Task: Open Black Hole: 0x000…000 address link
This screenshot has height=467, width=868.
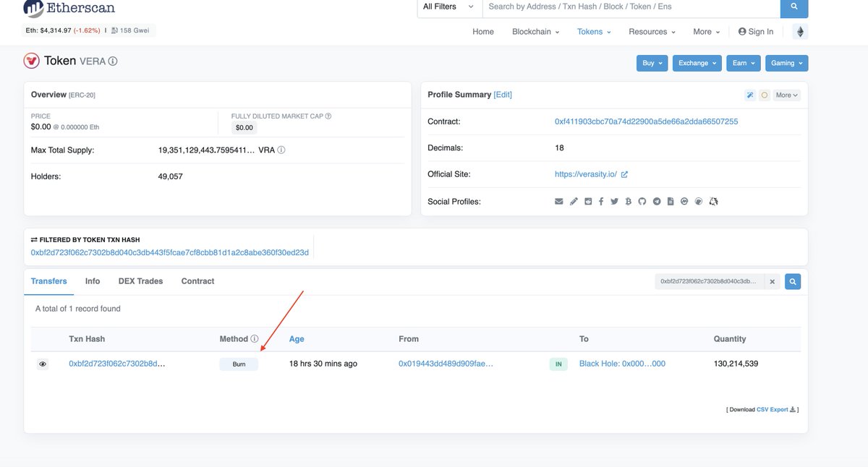Action: point(622,364)
